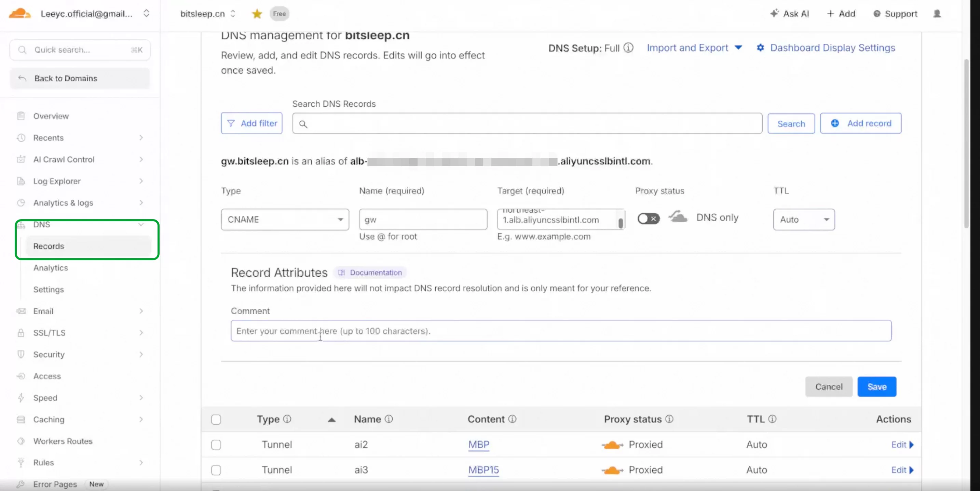The image size is (980, 491).
Task: Click the Access icon in sidebar
Action: (x=21, y=376)
